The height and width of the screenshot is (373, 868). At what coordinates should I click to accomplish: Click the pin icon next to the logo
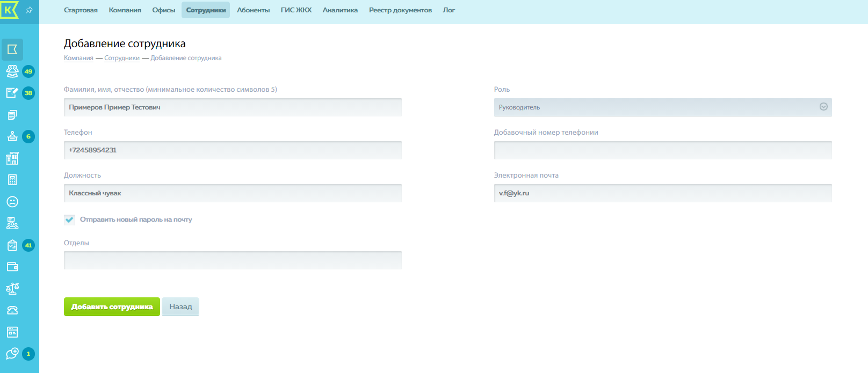click(30, 10)
